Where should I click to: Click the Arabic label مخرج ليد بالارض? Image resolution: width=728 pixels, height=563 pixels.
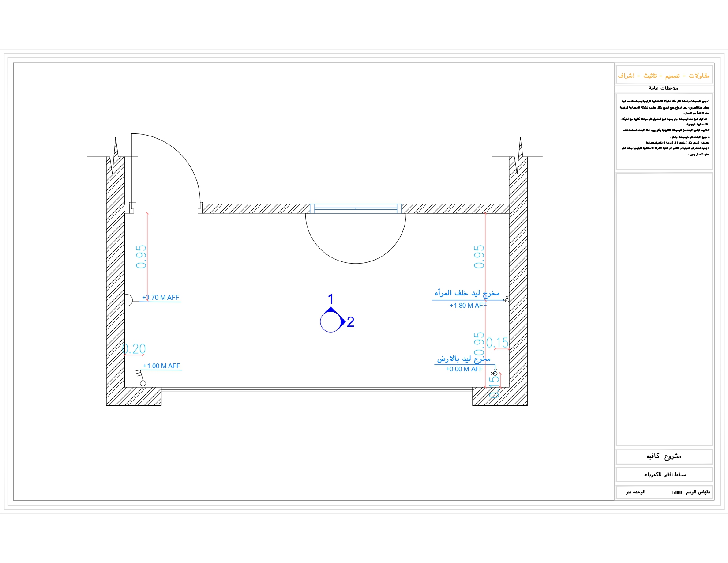464,359
